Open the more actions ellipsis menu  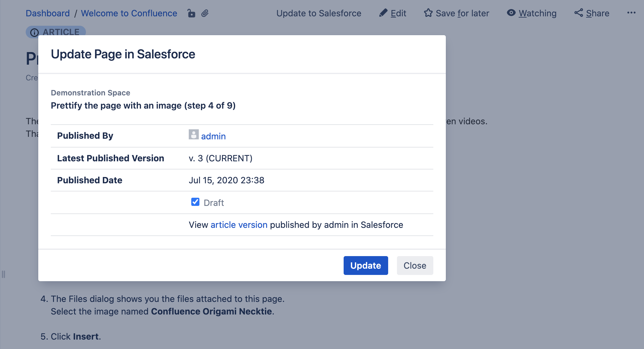click(x=631, y=13)
